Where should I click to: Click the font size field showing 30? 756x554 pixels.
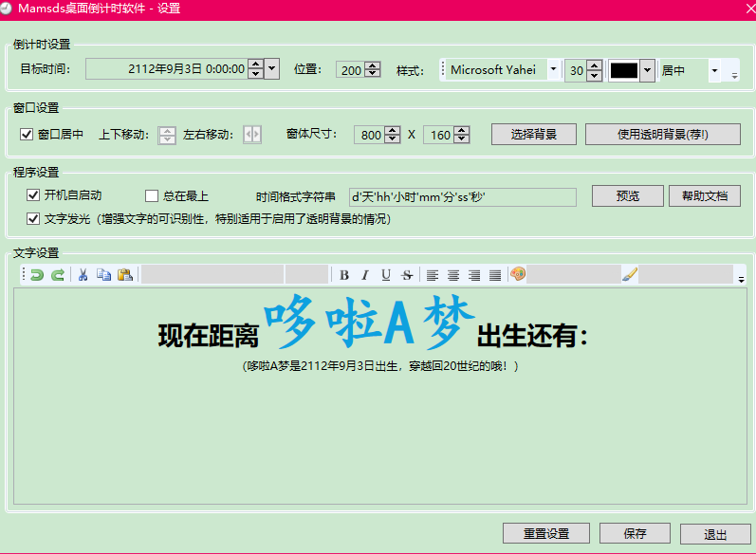click(x=576, y=71)
